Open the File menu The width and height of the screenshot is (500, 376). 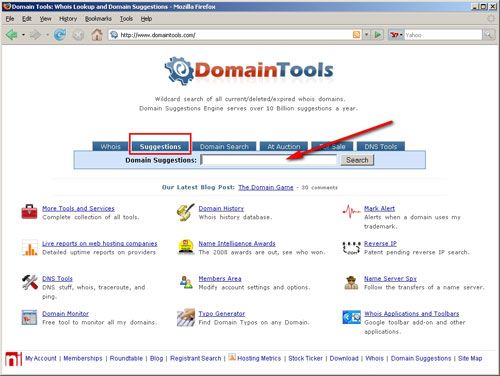click(x=10, y=19)
